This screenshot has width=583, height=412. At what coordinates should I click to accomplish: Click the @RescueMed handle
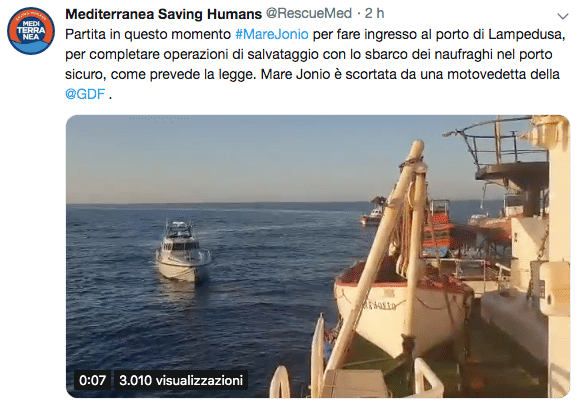[x=309, y=13]
